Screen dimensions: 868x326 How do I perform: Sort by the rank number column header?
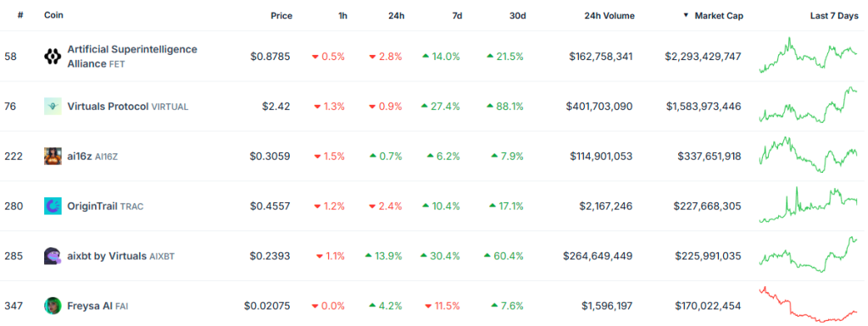pyautogui.click(x=20, y=16)
